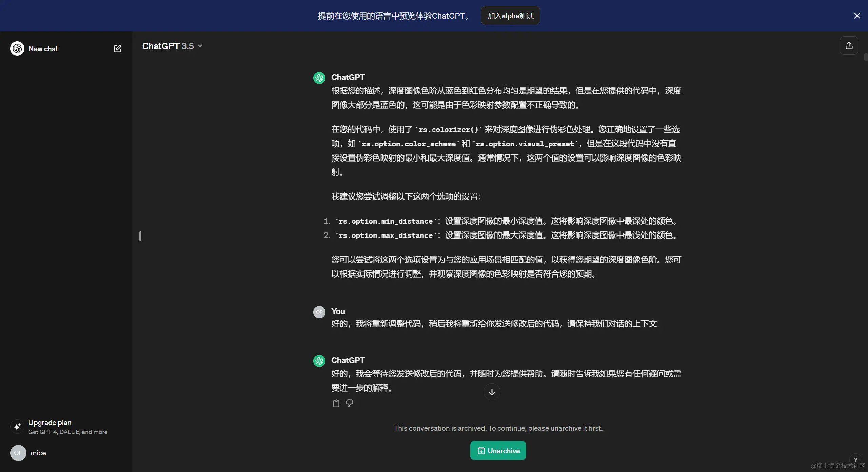Image resolution: width=868 pixels, height=472 pixels.
Task: Click the New chat label
Action: click(43, 49)
